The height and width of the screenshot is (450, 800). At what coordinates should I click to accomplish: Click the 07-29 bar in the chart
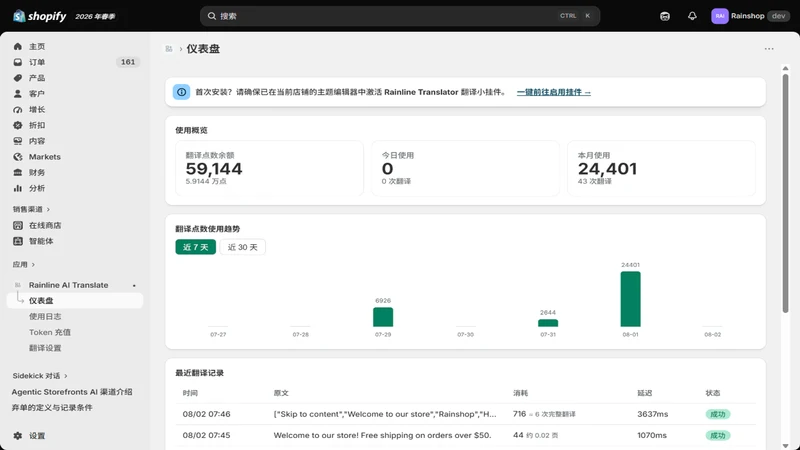(383, 317)
